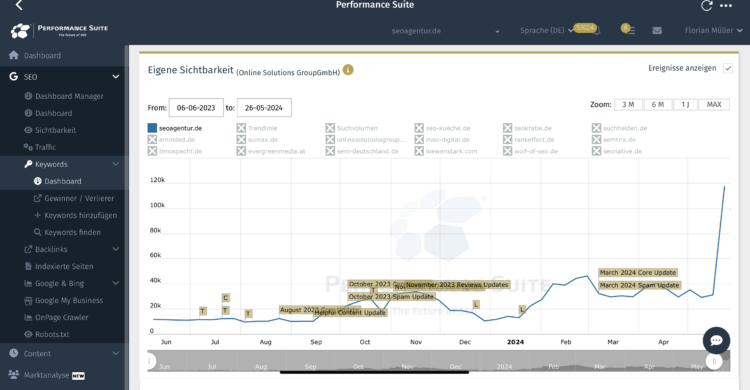750x390 pixels.
Task: Open the three-dots more menu
Action: (726, 6)
